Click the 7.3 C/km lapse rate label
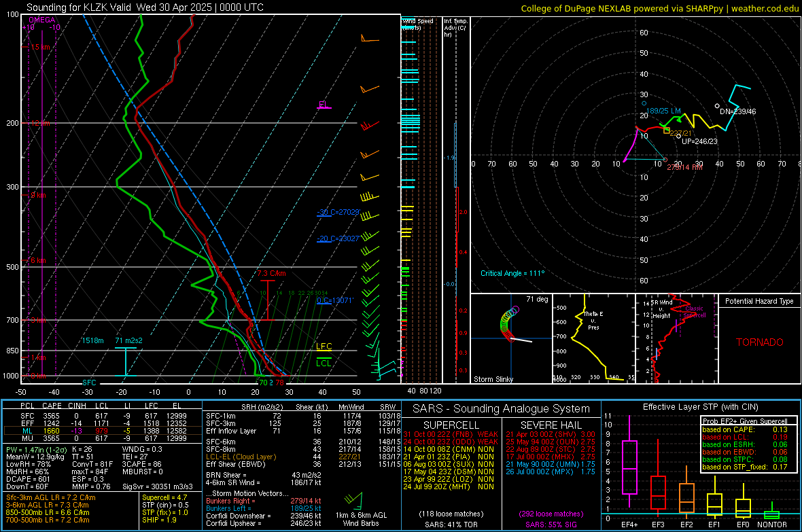This screenshot has height=532, width=802. 271,273
